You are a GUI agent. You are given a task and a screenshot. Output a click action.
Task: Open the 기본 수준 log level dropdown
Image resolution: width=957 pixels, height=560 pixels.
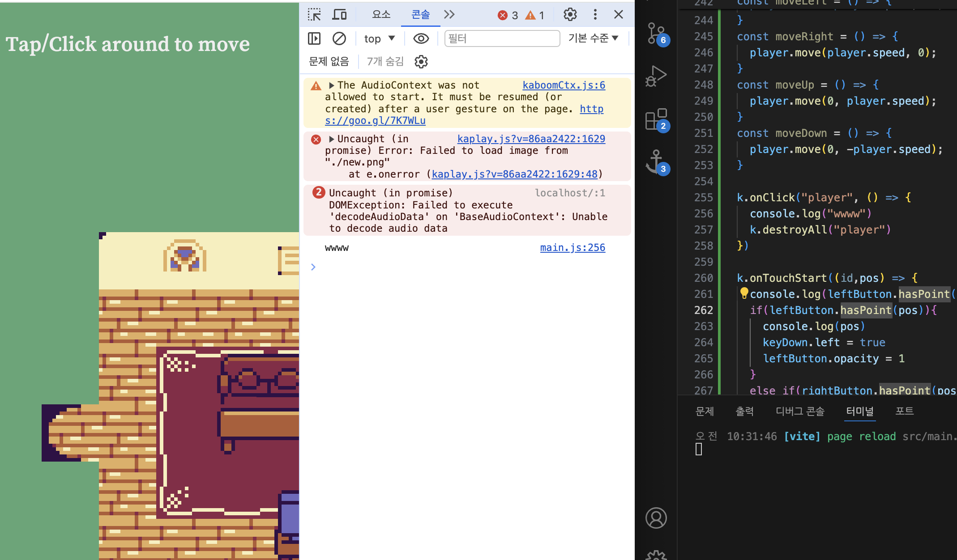tap(593, 38)
